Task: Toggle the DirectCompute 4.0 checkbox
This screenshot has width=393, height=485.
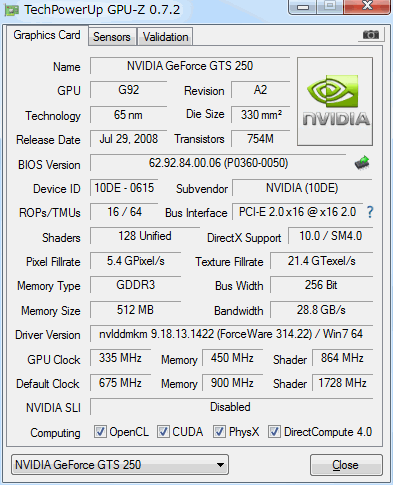Action: tap(274, 432)
